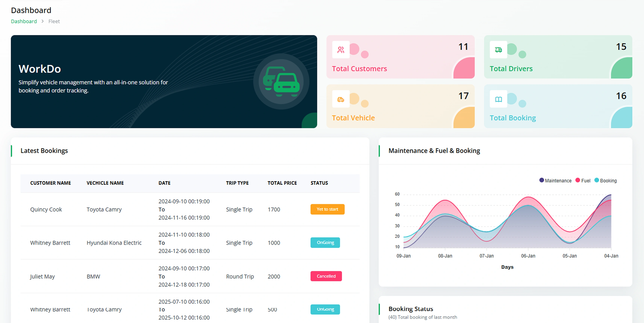Sort by the Customer Name column header

(x=51, y=183)
